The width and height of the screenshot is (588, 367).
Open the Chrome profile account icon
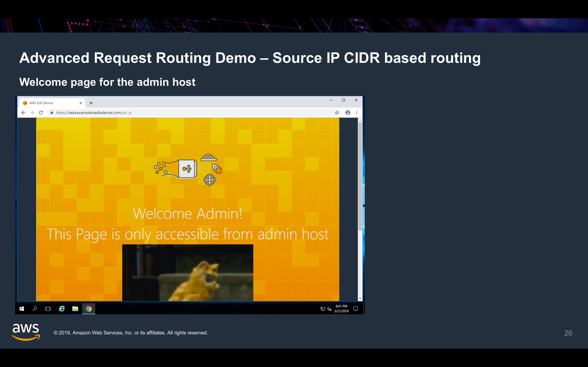click(348, 113)
